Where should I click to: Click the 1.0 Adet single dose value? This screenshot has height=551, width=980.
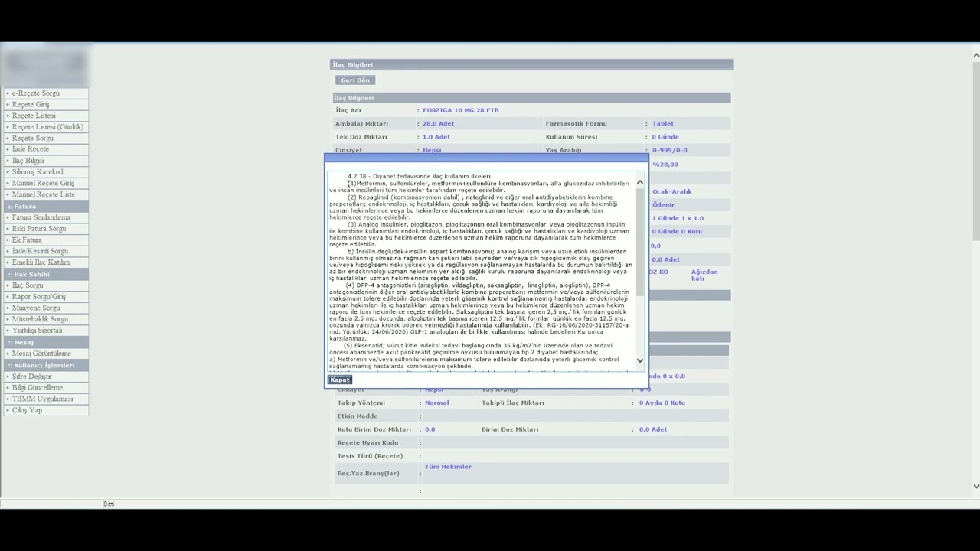[436, 137]
